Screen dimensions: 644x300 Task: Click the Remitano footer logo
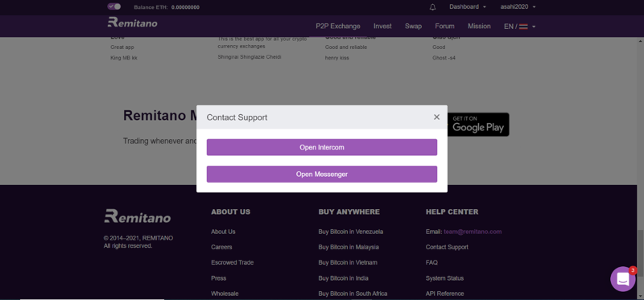click(137, 216)
